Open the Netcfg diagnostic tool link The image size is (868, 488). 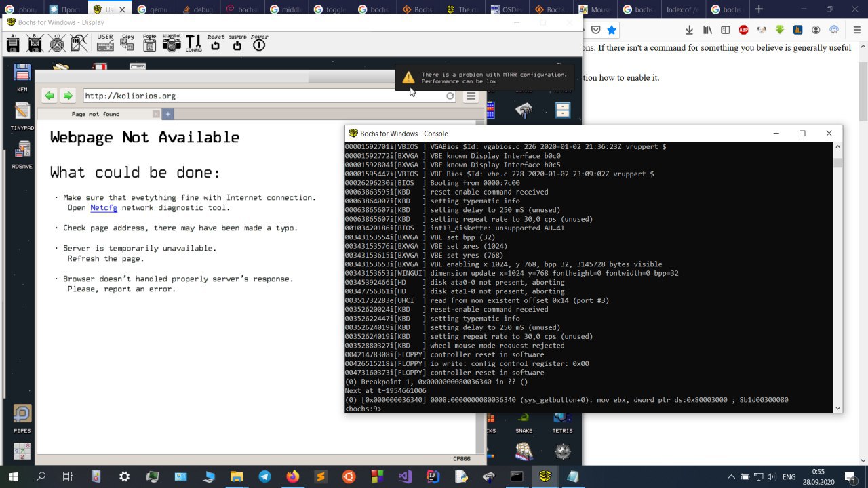tap(104, 207)
